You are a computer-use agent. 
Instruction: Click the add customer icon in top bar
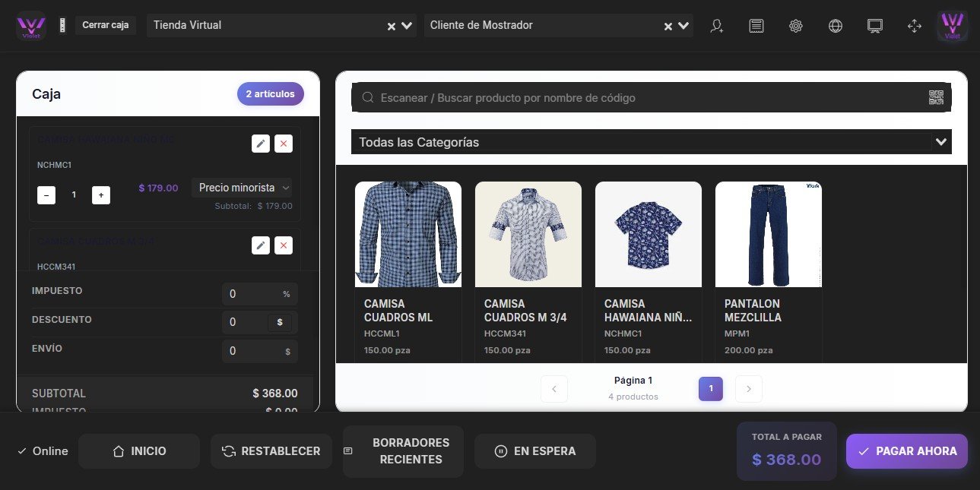[716, 26]
